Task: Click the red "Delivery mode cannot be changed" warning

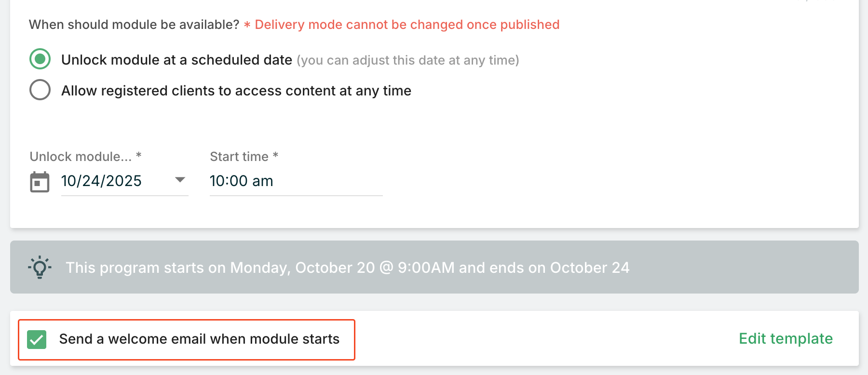Action: [407, 25]
